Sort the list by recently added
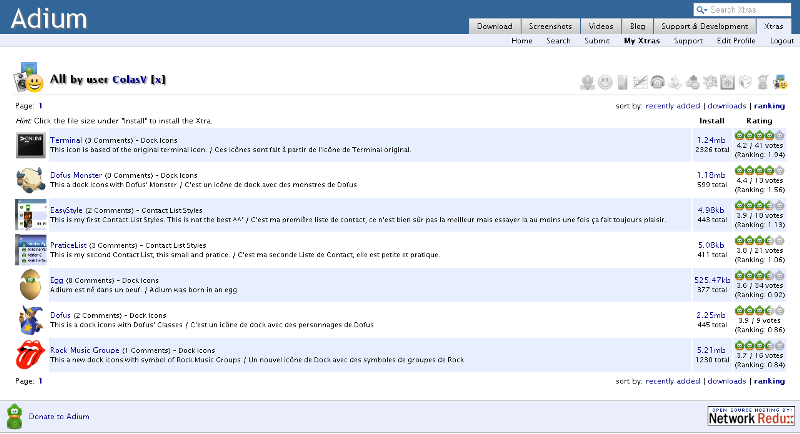Image resolution: width=800 pixels, height=434 pixels. click(672, 105)
